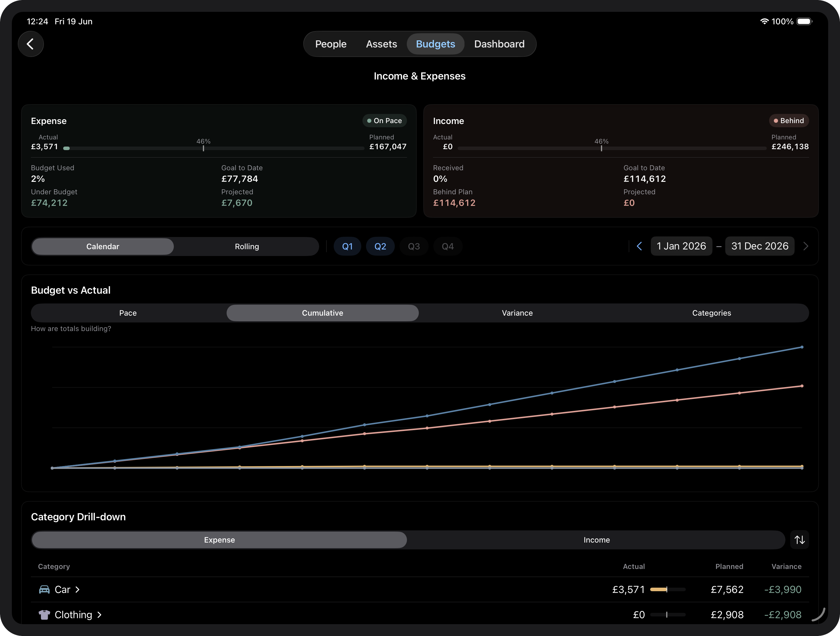
Task: Click the green On Pace status badge
Action: coord(384,121)
